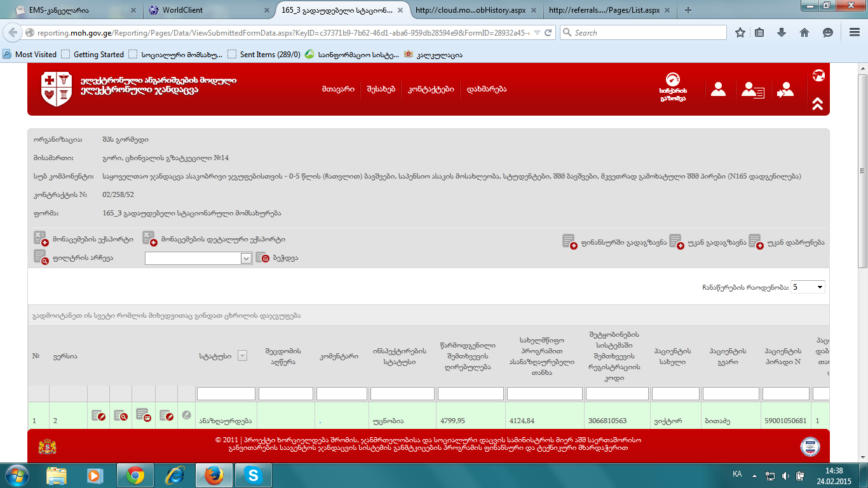Open the user with list icon in header

point(752,90)
